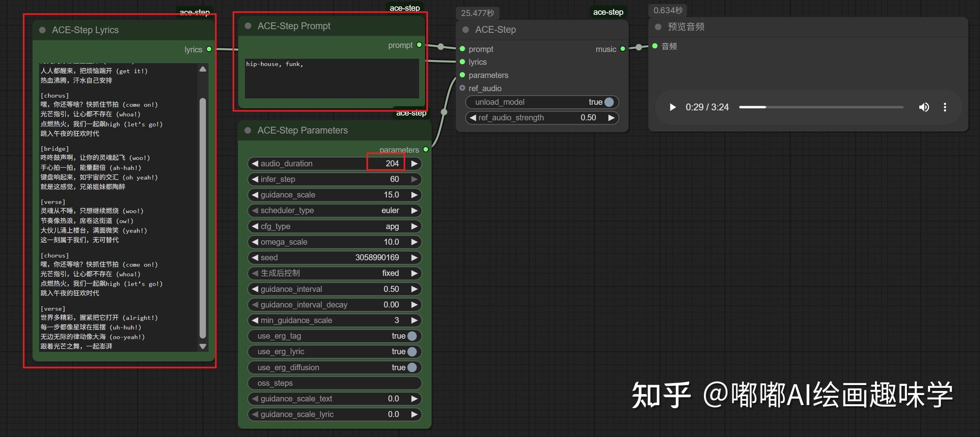
Task: Play the generated audio preview
Action: tap(672, 107)
